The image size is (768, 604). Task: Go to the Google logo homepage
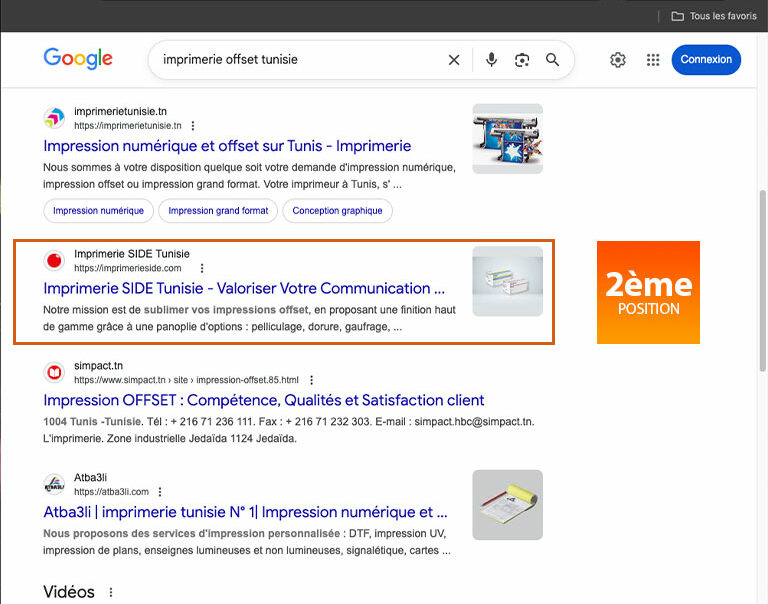click(78, 59)
